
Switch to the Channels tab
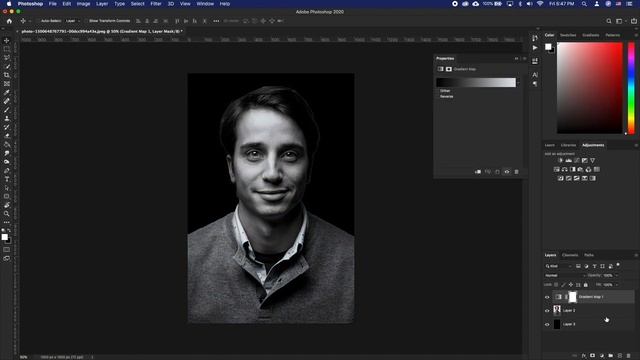(x=570, y=255)
